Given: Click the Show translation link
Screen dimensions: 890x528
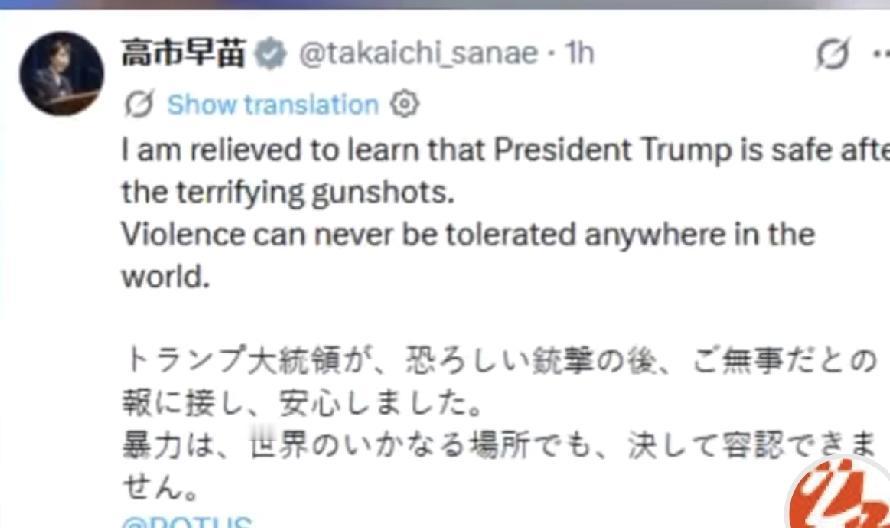Looking at the screenshot, I should [x=272, y=104].
